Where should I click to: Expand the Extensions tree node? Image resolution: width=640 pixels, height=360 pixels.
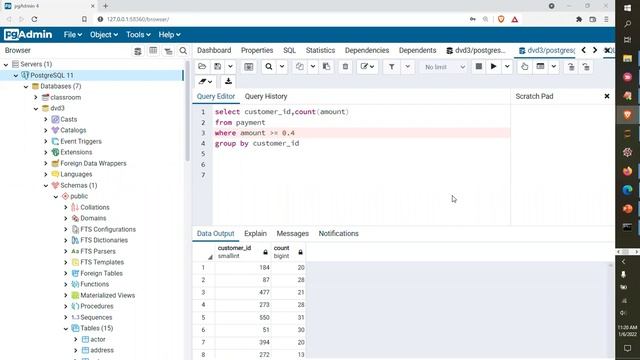[46, 152]
